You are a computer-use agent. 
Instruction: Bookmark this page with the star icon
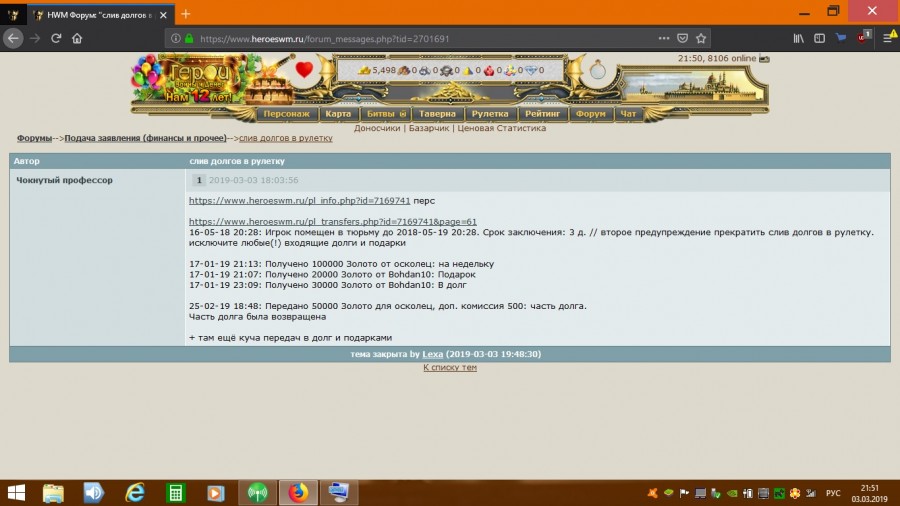[702, 38]
